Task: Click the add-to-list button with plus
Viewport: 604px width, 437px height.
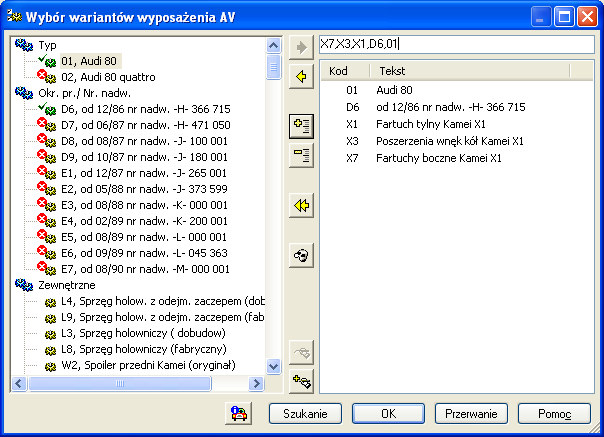Action: click(x=301, y=126)
